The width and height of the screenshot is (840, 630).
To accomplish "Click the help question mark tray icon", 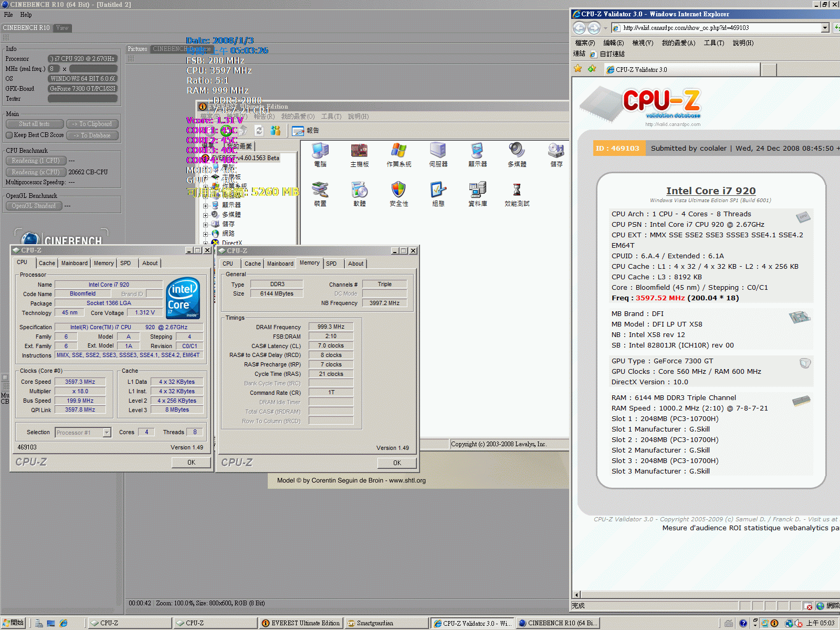I will point(743,623).
